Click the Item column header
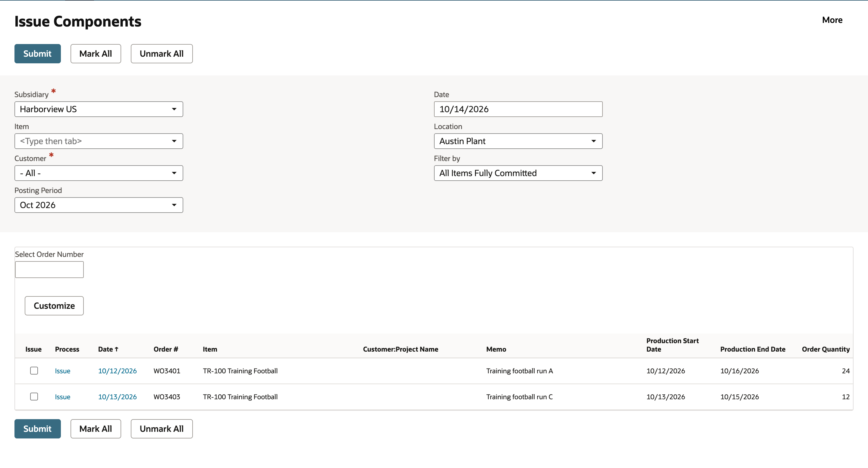 [x=210, y=349]
